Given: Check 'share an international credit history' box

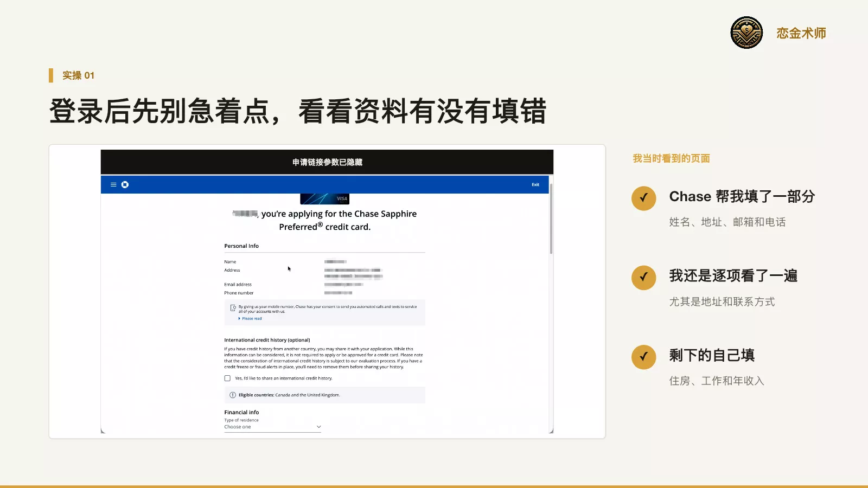Looking at the screenshot, I should point(227,378).
